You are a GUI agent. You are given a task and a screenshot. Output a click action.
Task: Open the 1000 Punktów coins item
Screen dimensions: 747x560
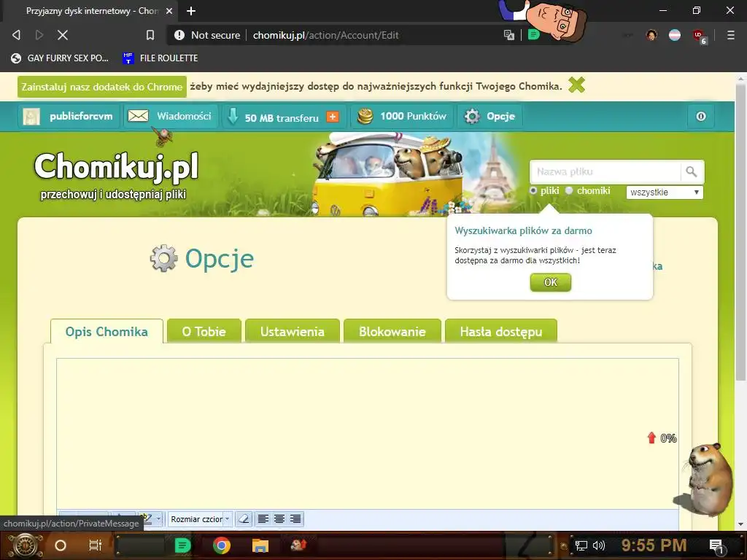(x=402, y=116)
